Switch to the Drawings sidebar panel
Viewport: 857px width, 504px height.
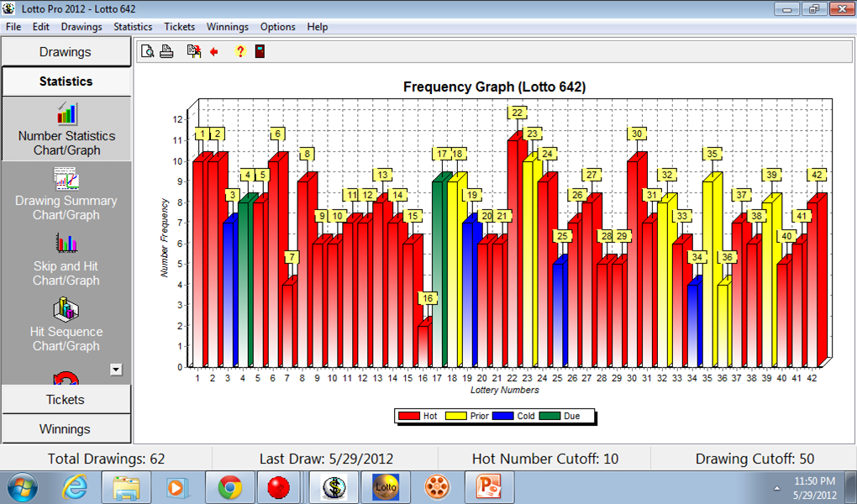pos(66,52)
